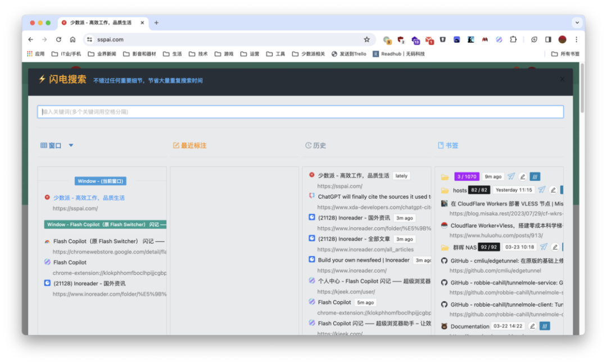607x364 pixels.
Task: Open the IT业/手机 bookmark folder
Action: 66,54
